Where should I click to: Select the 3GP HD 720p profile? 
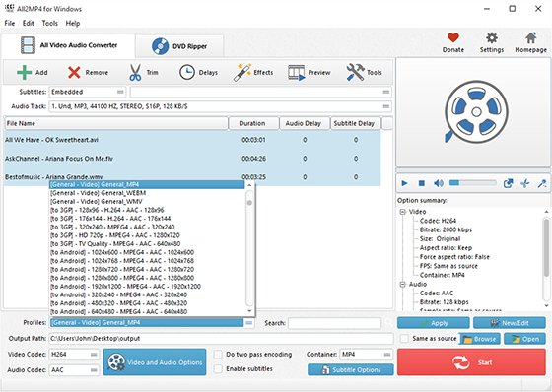tap(147, 235)
